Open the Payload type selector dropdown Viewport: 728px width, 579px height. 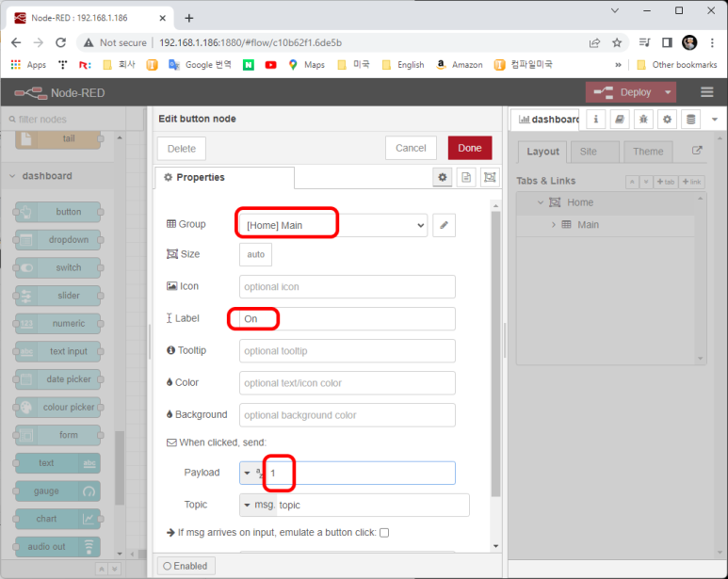(x=252, y=473)
